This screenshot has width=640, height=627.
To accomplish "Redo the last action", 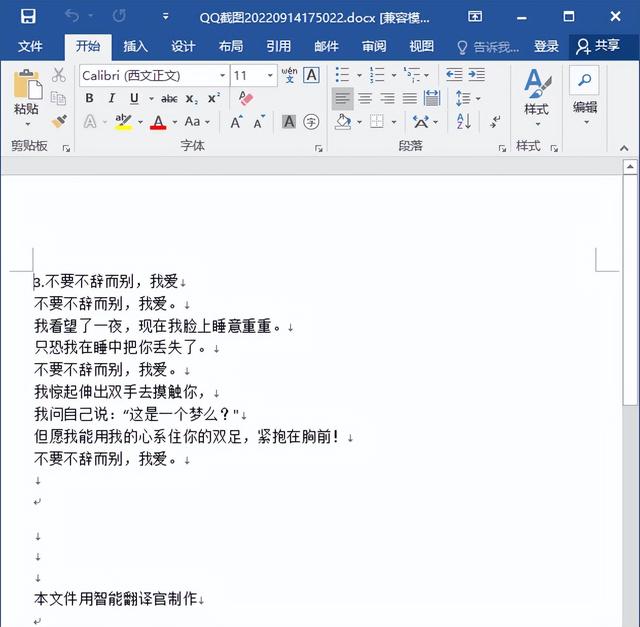I will coord(119,17).
